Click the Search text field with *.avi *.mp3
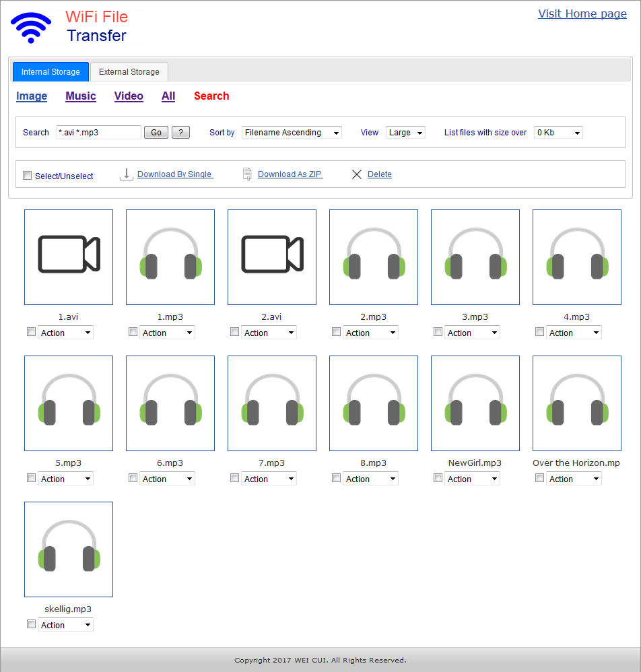This screenshot has height=672, width=641. click(x=99, y=133)
